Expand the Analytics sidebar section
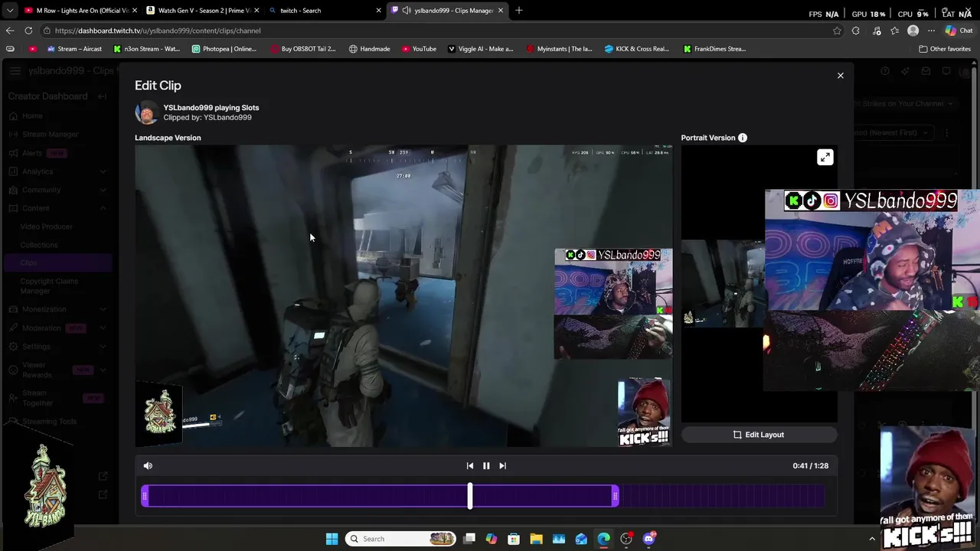The width and height of the screenshot is (980, 551). tap(57, 171)
